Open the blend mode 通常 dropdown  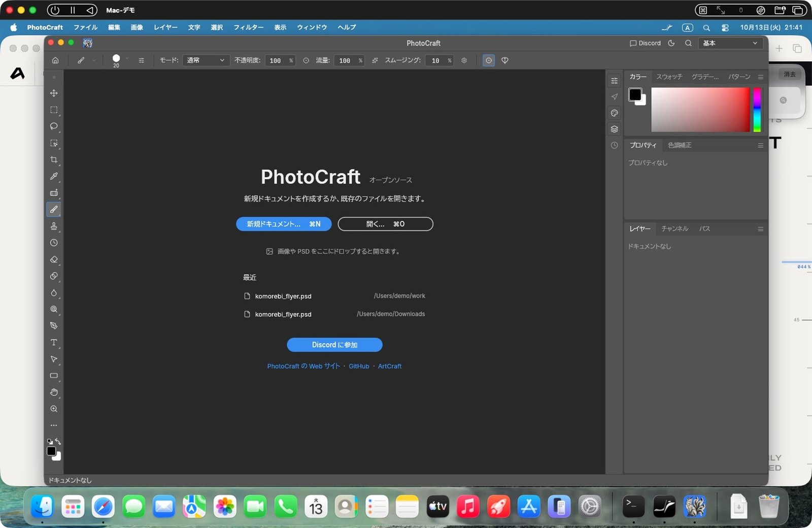pos(206,60)
